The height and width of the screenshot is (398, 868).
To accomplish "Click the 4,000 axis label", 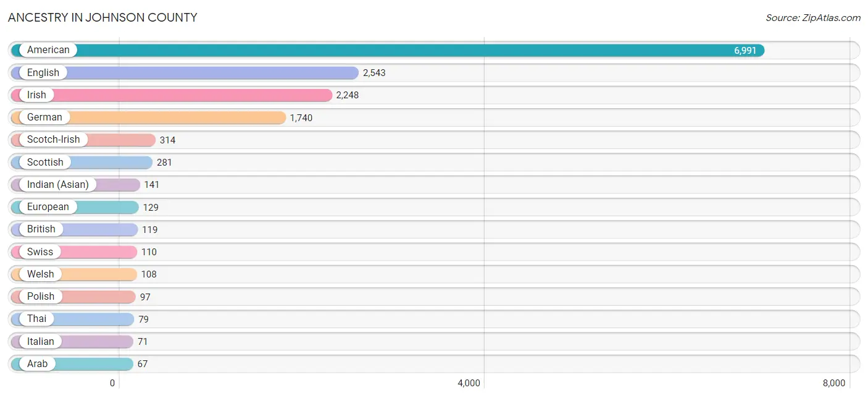I will pyautogui.click(x=469, y=383).
